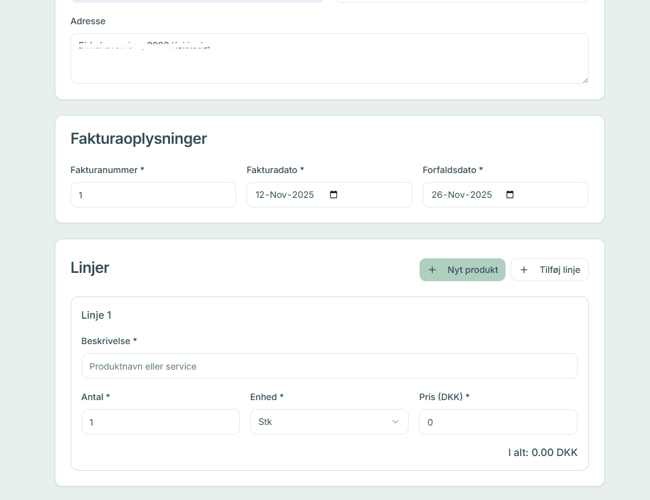Screen dimensions: 650x500
Task: Select the Stk value in Enhed
Action: [266, 422]
